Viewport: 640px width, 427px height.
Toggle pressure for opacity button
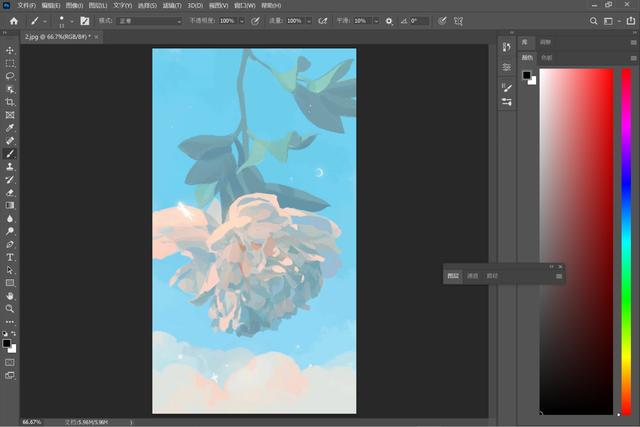click(256, 20)
